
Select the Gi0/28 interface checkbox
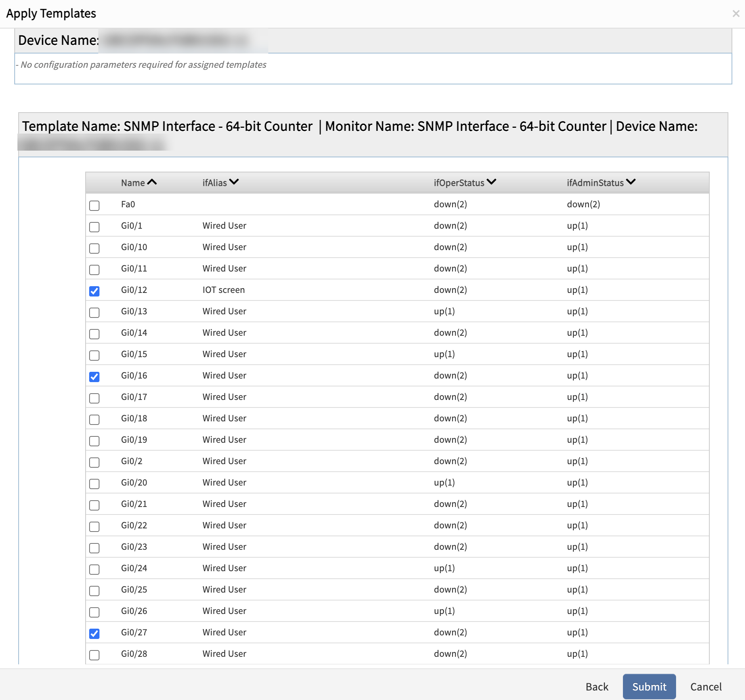[x=94, y=655]
